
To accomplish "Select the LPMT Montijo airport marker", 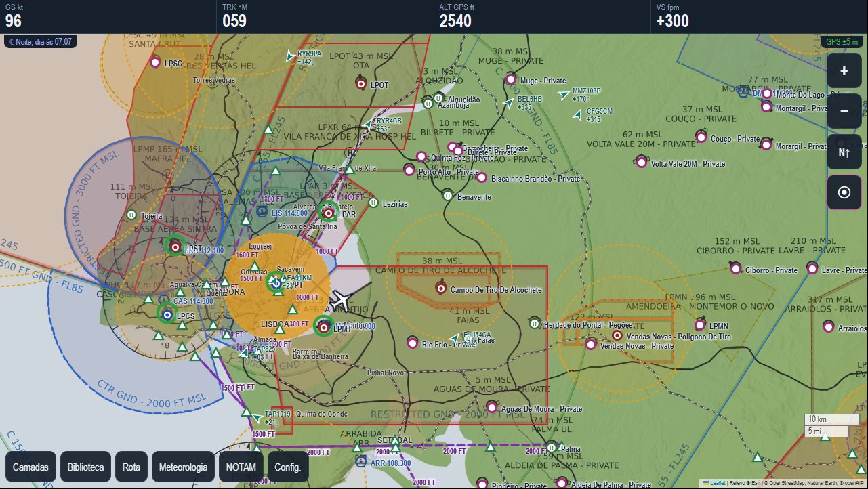I will pos(324,326).
